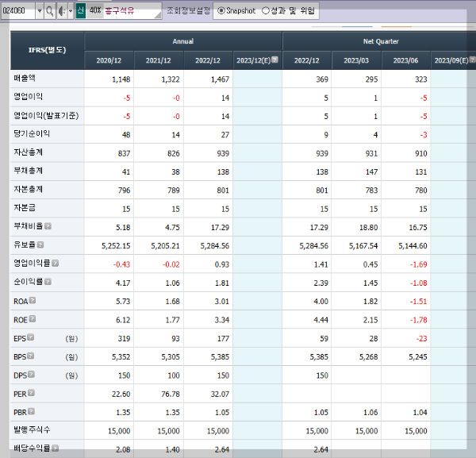Open help icon next to ROA

pos(33,300)
